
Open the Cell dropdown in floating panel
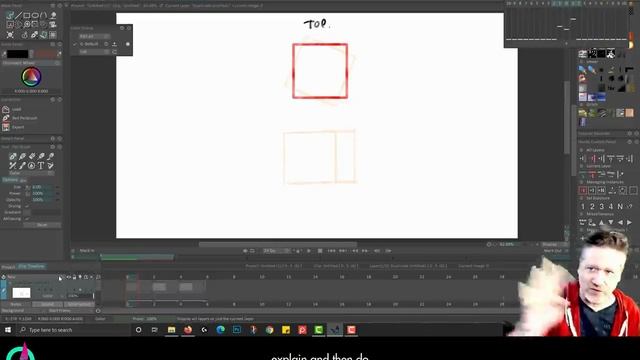click(94, 52)
